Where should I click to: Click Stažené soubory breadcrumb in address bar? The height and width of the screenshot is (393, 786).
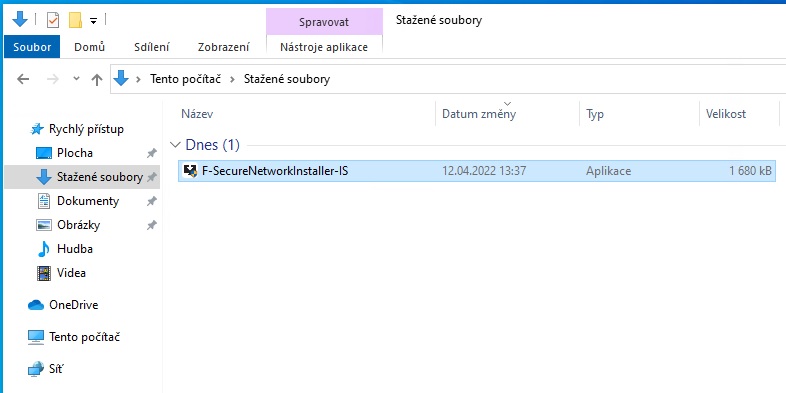[x=287, y=79]
